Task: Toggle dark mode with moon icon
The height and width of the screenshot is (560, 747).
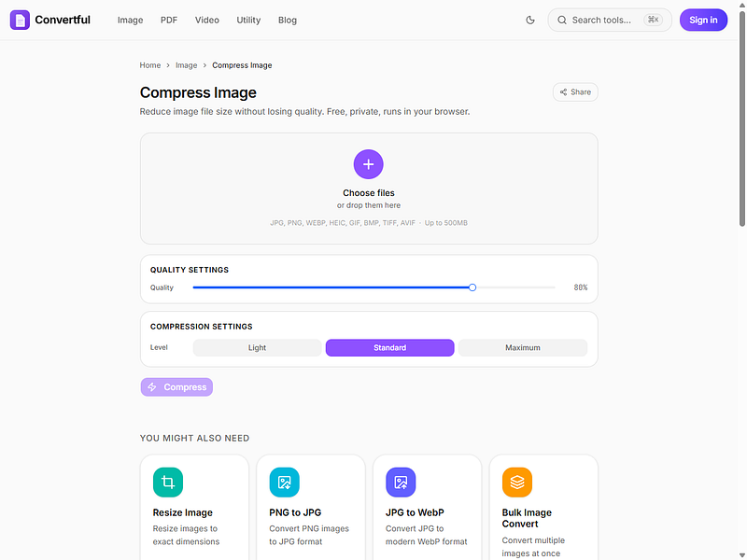Action: pos(530,20)
